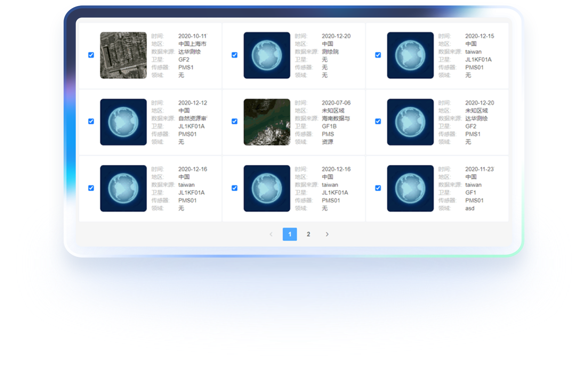Click the date text 2020-12-20 with 测绘院 source

[336, 36]
